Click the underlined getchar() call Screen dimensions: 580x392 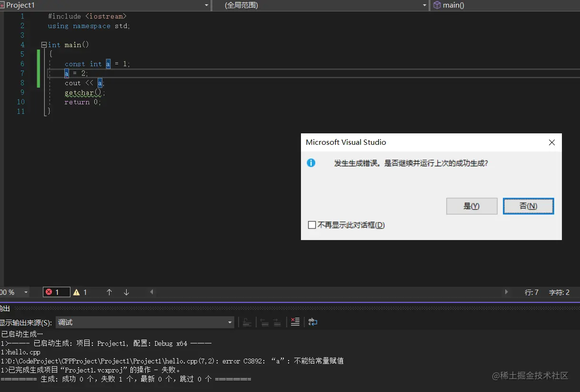pos(83,92)
